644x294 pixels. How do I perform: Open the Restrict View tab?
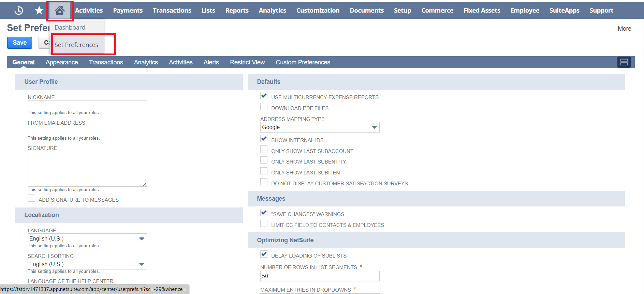click(x=247, y=62)
